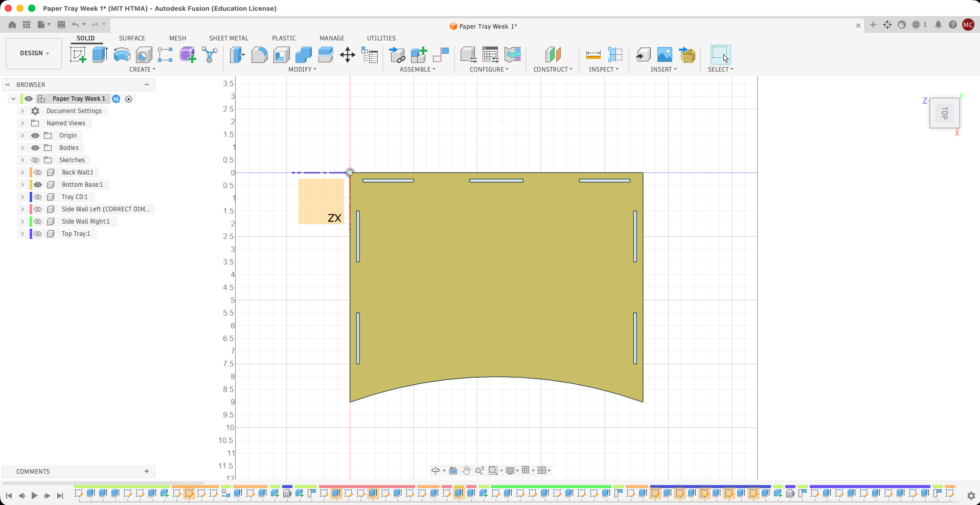
Task: Click the Pan hand icon in navigation bar
Action: [466, 470]
